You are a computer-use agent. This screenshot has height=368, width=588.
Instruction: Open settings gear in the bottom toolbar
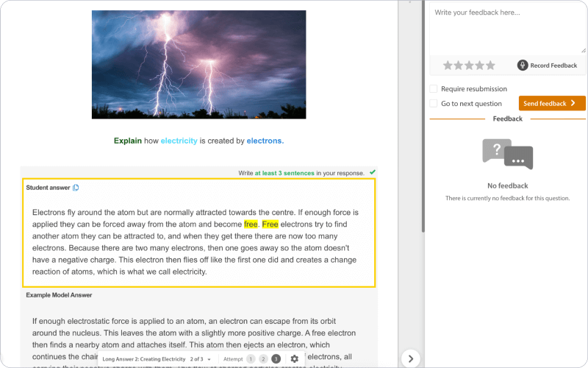tap(294, 358)
